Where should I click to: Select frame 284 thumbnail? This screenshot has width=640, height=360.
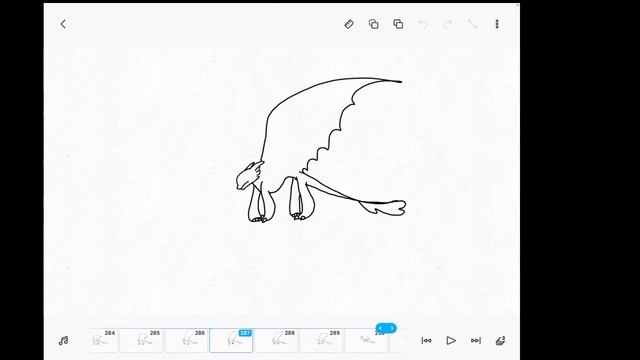click(x=102, y=340)
